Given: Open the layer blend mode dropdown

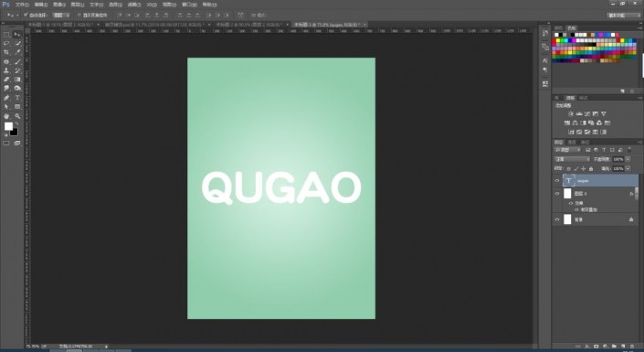Looking at the screenshot, I should pyautogui.click(x=572, y=159).
